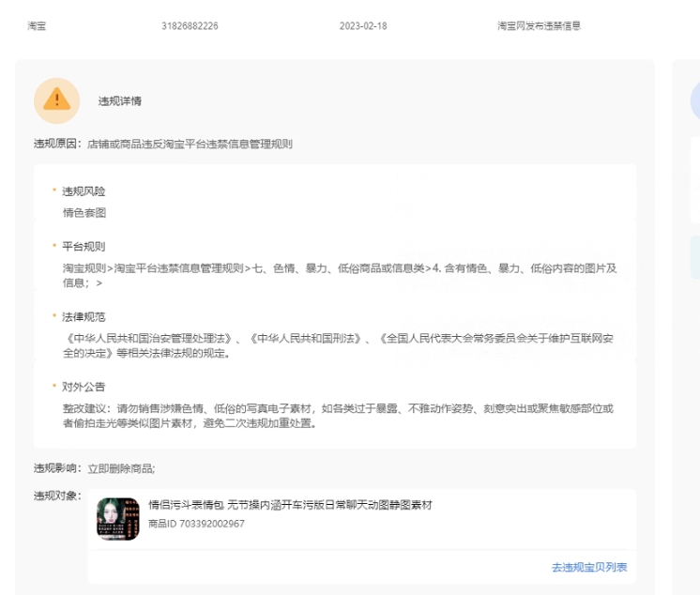Click the 情色套图 risk label
Image resolution: width=700 pixels, height=595 pixels.
click(84, 213)
